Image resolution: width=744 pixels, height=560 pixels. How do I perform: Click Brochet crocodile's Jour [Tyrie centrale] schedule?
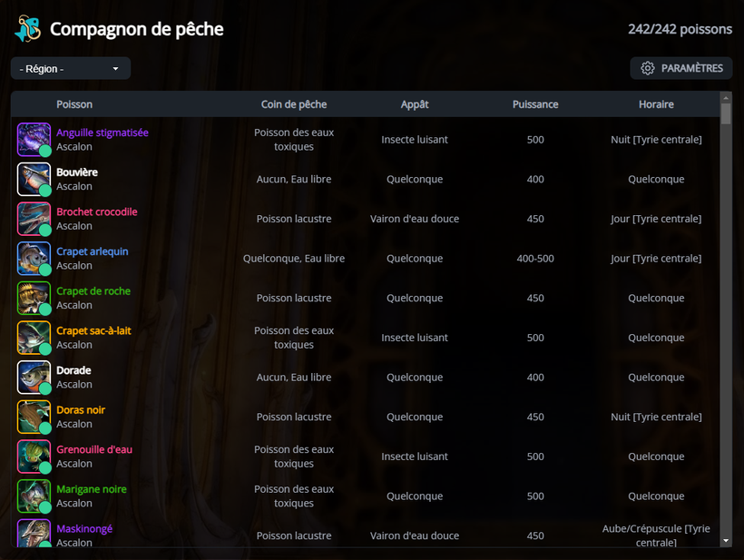[656, 219]
